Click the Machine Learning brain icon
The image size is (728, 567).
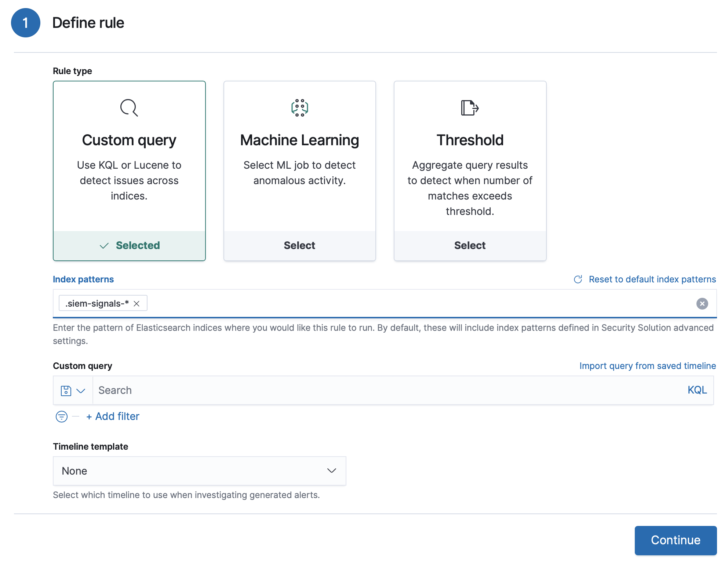coord(299,108)
